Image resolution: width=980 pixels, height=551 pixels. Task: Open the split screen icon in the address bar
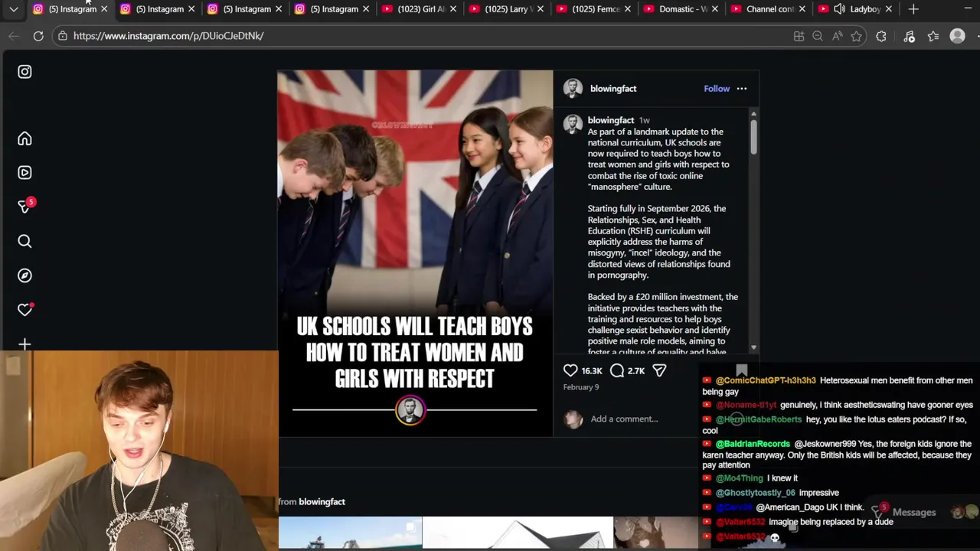[799, 36]
